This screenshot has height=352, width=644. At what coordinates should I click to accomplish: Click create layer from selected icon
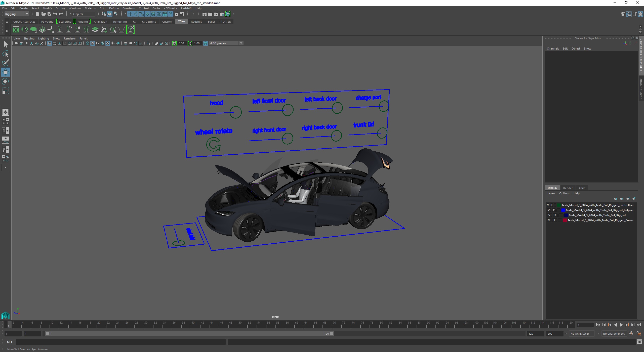(634, 199)
